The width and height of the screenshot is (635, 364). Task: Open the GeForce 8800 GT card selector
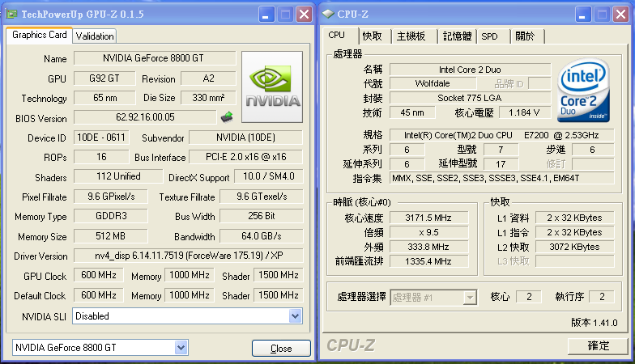[x=181, y=348]
